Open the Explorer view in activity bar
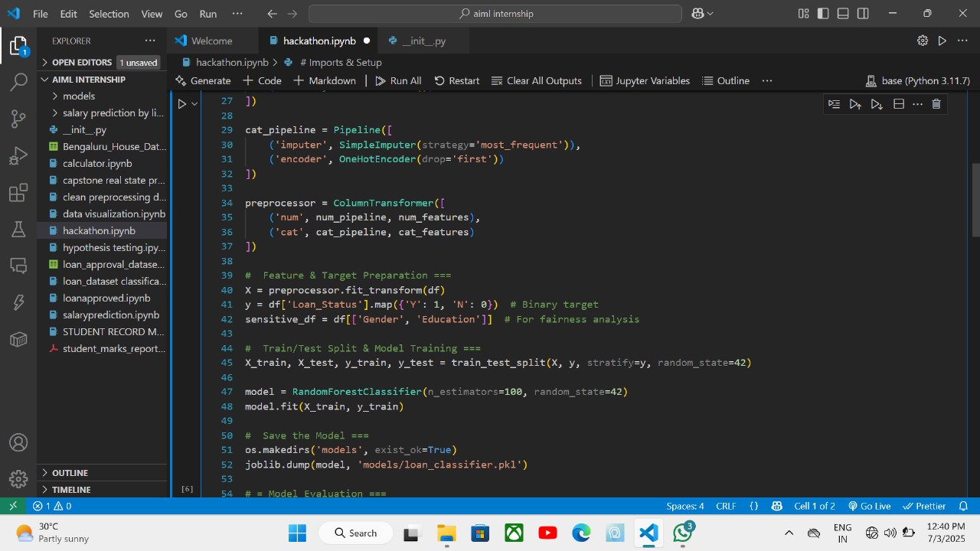The height and width of the screenshot is (551, 980). [x=18, y=47]
